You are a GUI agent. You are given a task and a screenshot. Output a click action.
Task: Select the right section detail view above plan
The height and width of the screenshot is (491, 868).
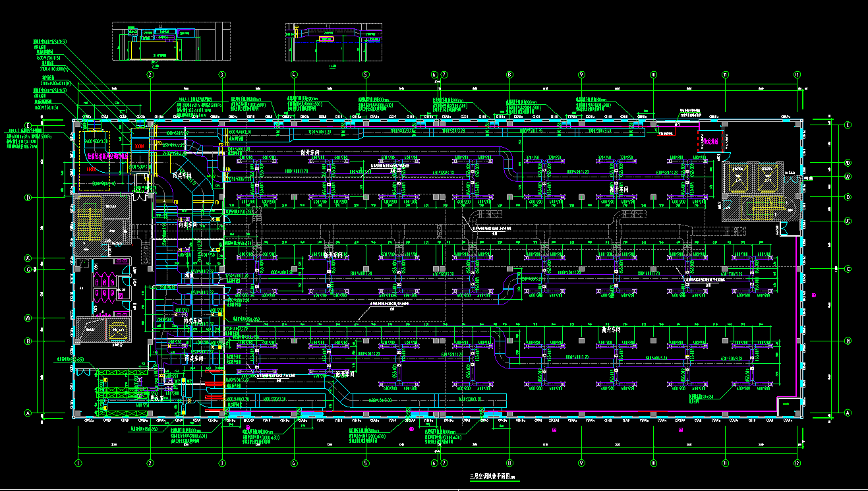coord(333,42)
